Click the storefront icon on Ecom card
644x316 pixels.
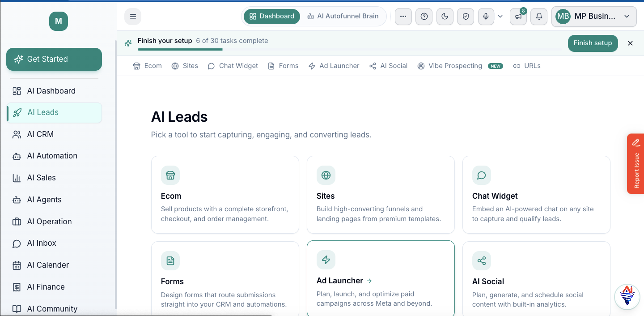coord(170,175)
